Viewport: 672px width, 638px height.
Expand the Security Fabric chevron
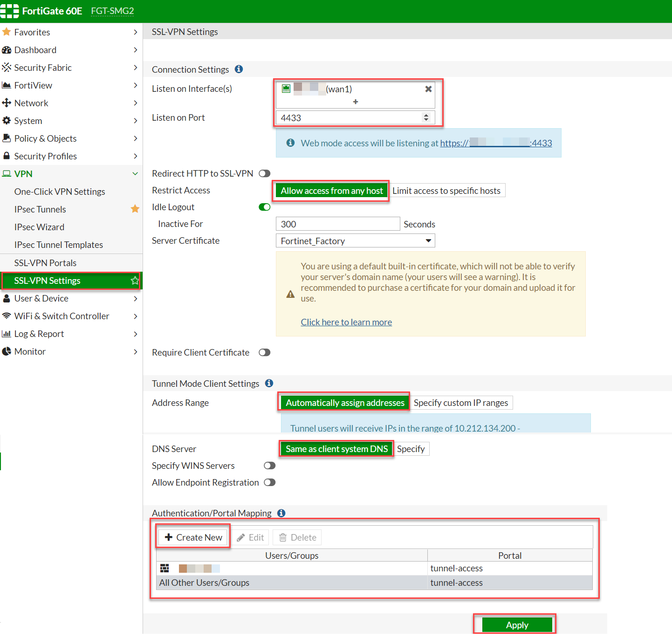(x=135, y=68)
